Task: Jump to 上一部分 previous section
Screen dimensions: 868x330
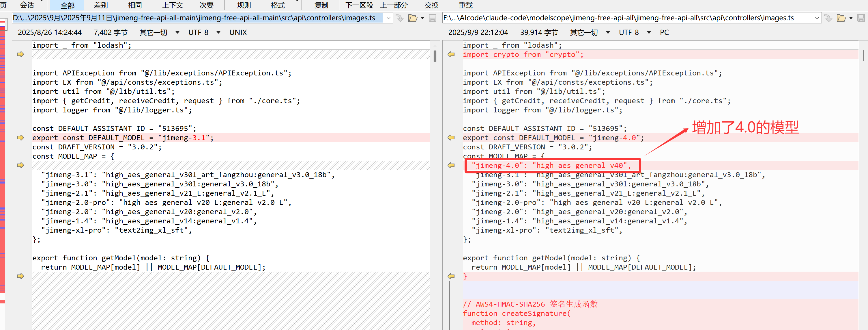Action: tap(394, 5)
